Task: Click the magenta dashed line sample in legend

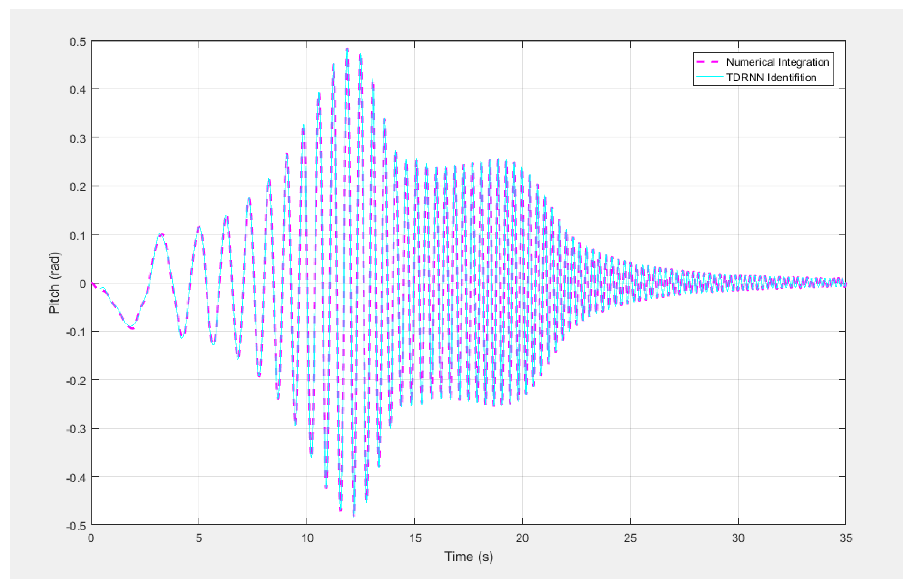Action: (x=708, y=62)
